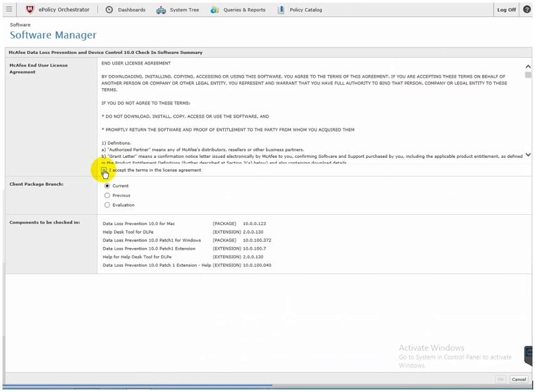Select the Previous branch radio button
This screenshot has height=392, width=535.
coord(107,195)
